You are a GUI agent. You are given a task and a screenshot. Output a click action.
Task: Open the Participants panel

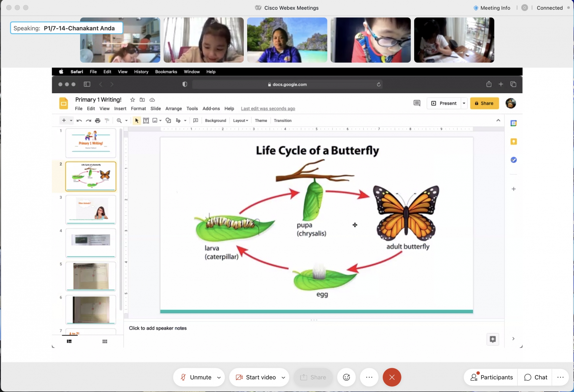click(x=492, y=377)
